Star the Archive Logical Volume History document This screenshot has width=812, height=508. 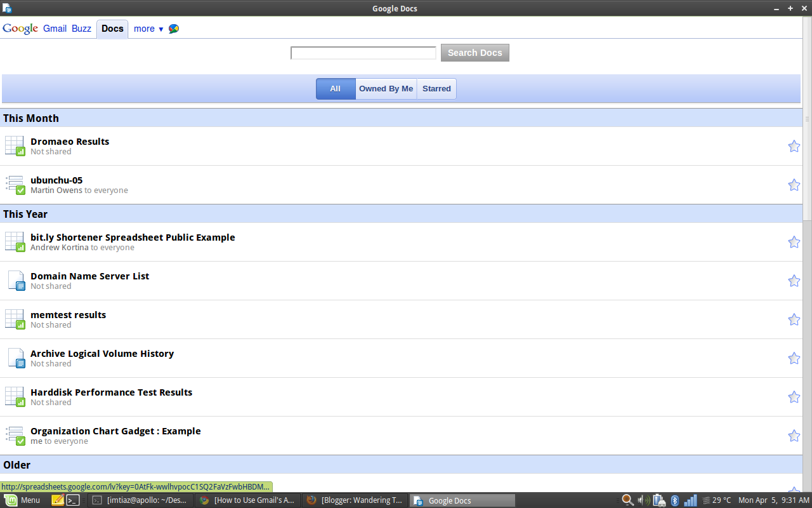click(x=794, y=358)
